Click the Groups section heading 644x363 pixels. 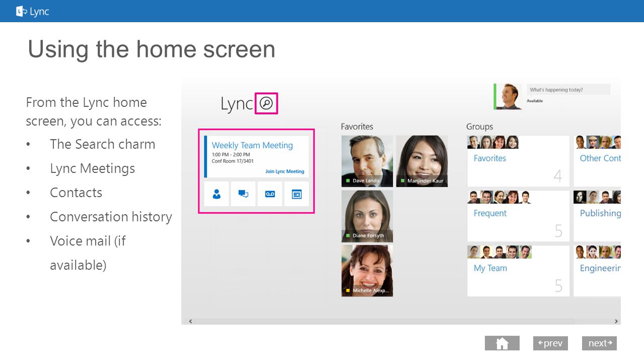[479, 127]
